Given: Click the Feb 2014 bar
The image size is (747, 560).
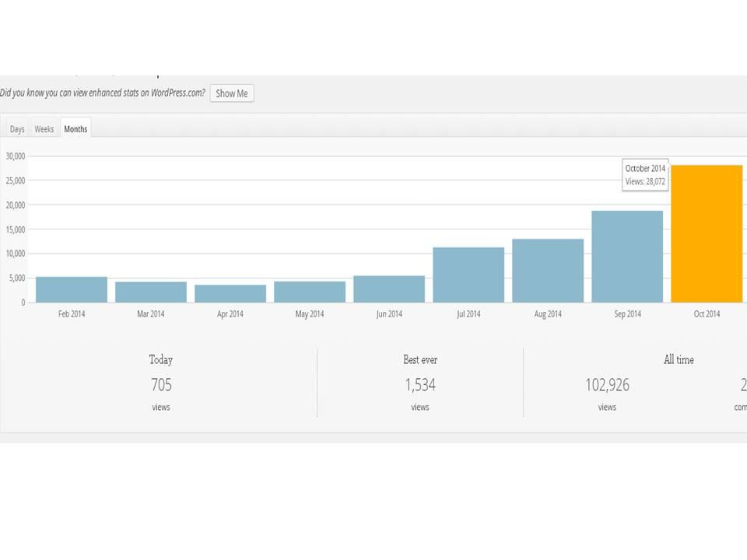Looking at the screenshot, I should tap(72, 290).
